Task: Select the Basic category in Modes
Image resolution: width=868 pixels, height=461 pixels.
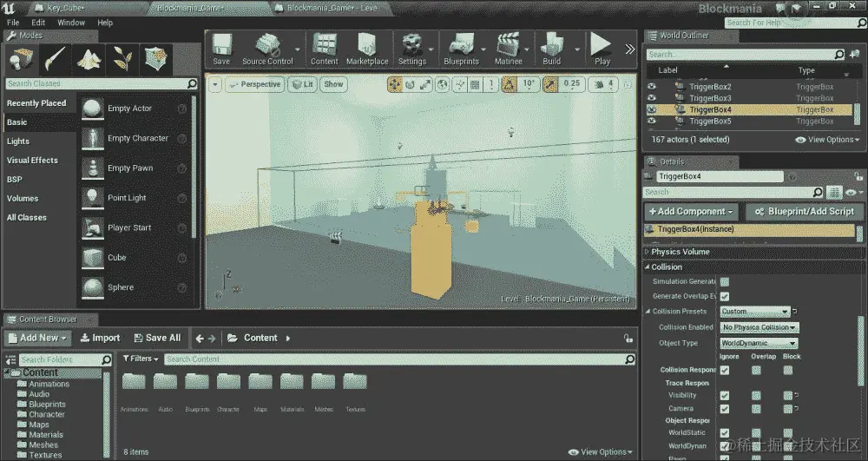Action: tap(40, 122)
